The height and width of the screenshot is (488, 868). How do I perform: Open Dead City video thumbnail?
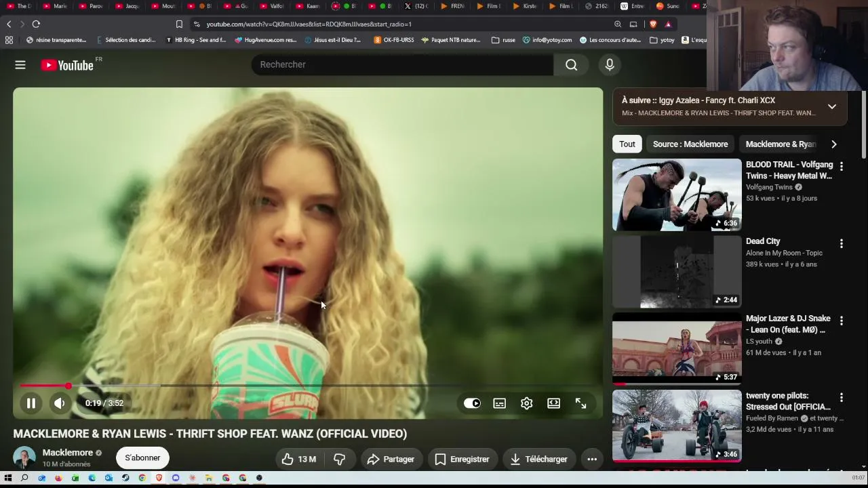coord(677,272)
